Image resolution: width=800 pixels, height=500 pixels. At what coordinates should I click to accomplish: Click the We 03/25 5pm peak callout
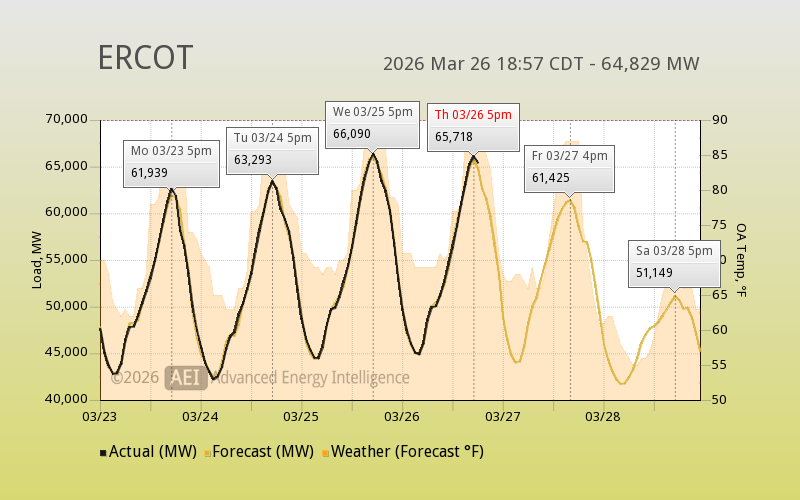372,123
